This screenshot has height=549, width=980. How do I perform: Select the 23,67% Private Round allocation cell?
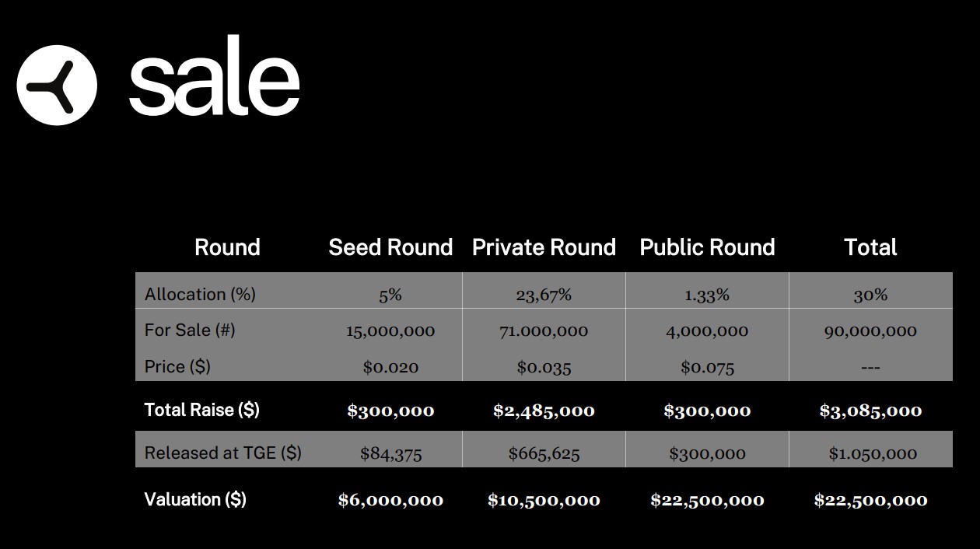pos(544,295)
